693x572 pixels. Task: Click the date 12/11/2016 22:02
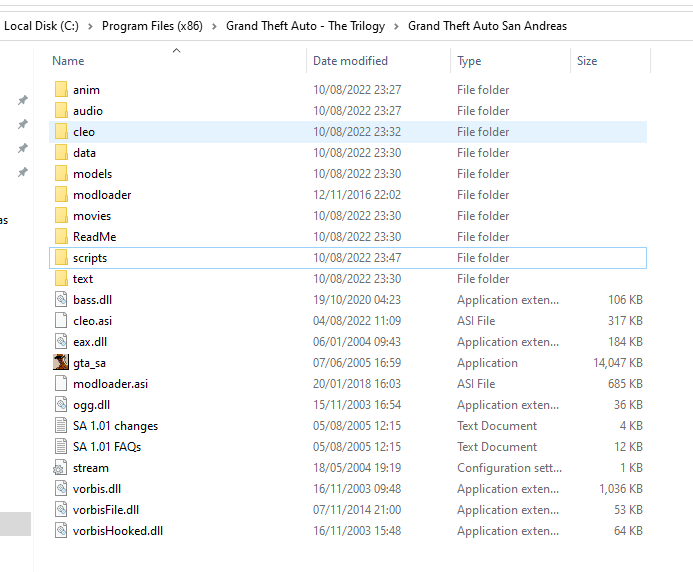tap(357, 195)
